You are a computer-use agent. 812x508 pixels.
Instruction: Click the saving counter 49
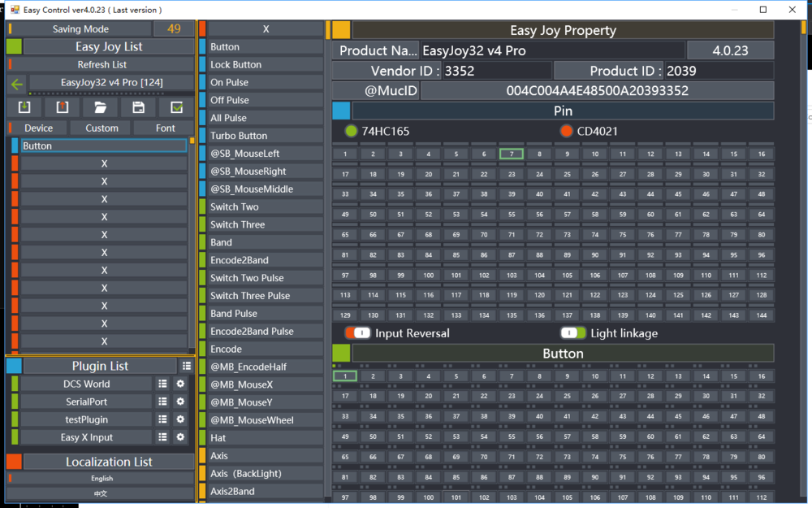(x=174, y=29)
